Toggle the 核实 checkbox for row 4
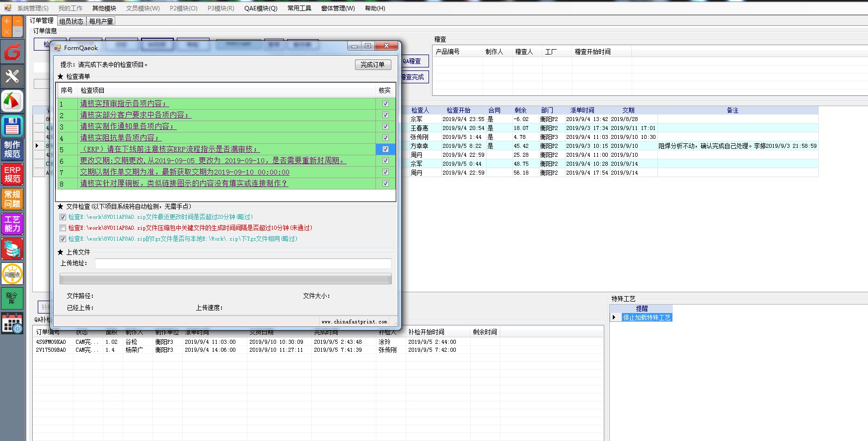This screenshot has height=441, width=868. (385, 138)
